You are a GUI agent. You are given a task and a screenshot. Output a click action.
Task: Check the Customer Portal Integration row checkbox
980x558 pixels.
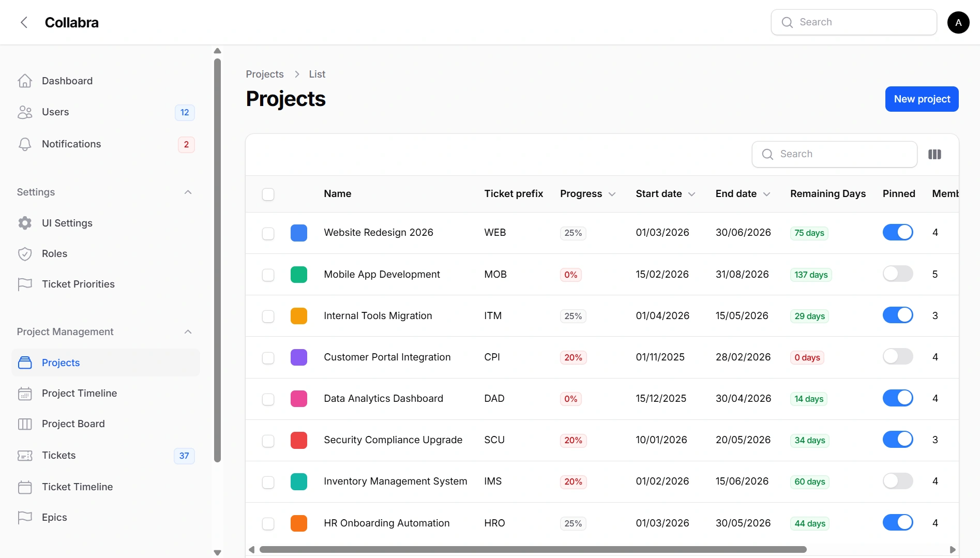coord(268,358)
